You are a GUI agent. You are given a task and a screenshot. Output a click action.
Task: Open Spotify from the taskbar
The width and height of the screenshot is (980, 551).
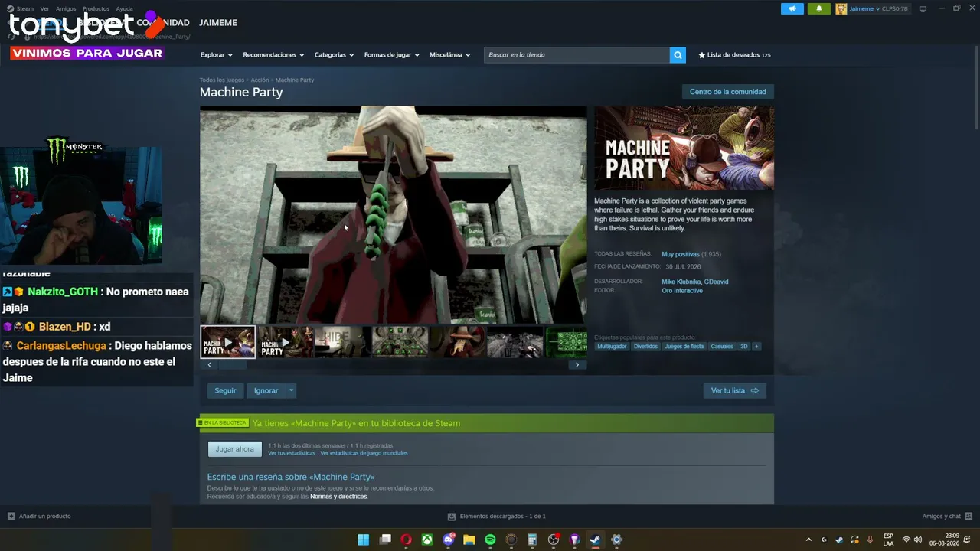(490, 540)
